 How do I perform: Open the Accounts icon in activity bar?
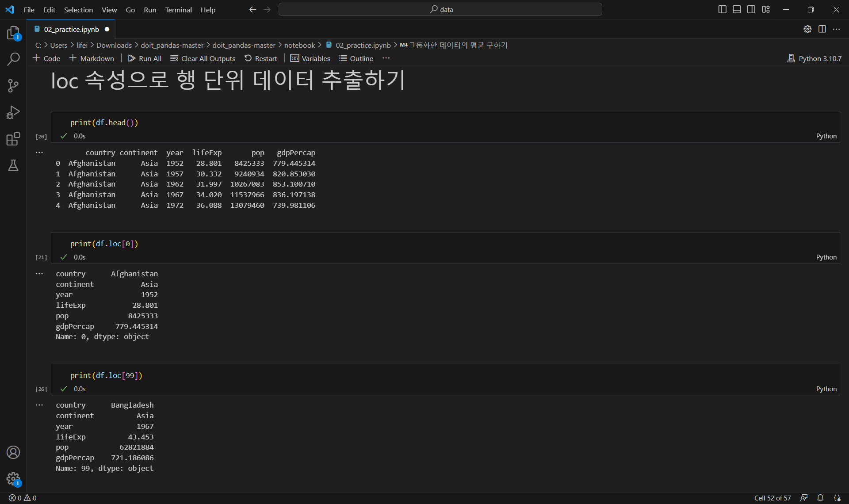(13, 452)
